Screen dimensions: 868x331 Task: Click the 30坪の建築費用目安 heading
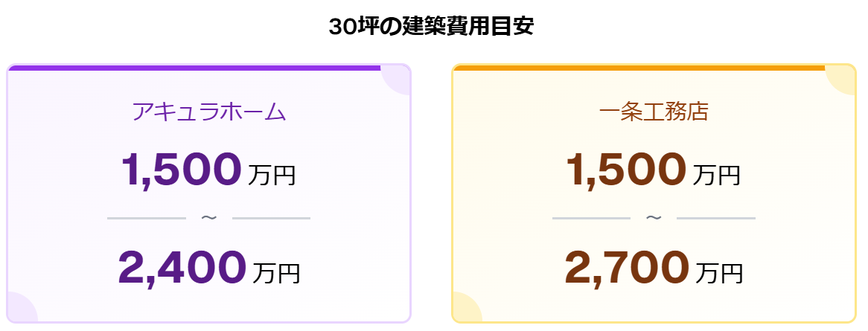click(x=432, y=27)
